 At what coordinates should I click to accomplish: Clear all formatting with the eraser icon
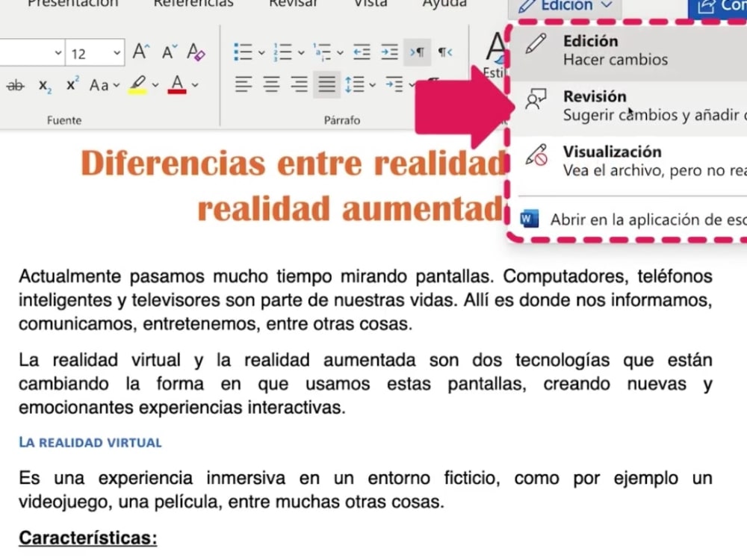(196, 52)
